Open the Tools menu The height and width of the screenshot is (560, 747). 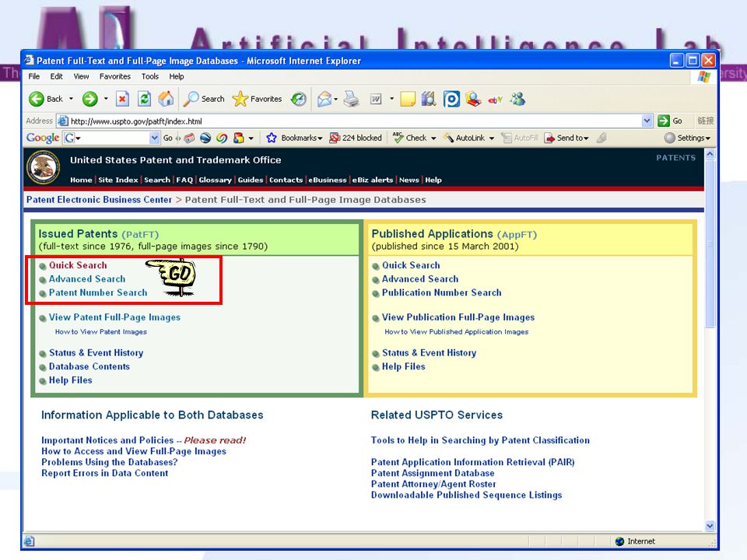[x=149, y=77]
